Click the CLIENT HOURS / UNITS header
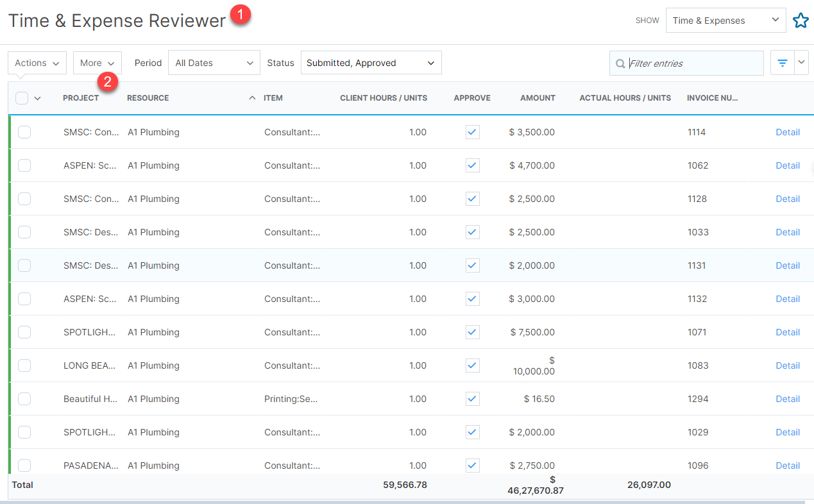Viewport: 814px width, 504px height. [384, 98]
